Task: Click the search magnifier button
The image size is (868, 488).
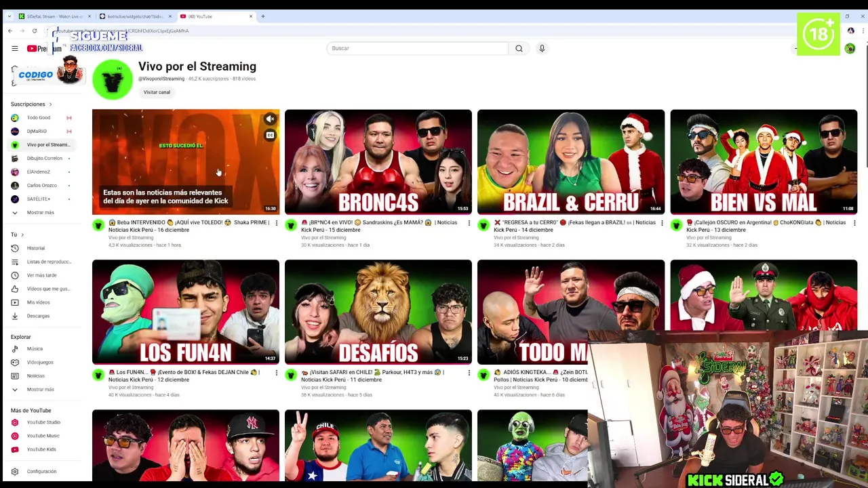Action: point(519,48)
